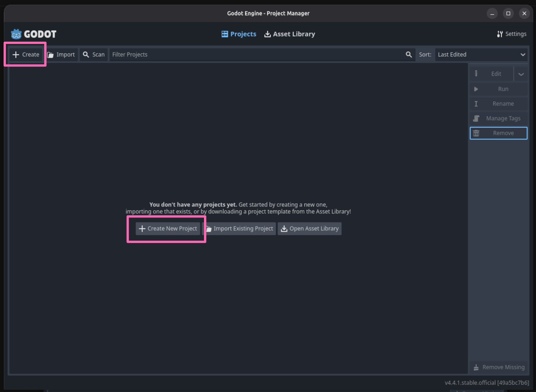Click the magnifier icon in filter field

point(409,55)
